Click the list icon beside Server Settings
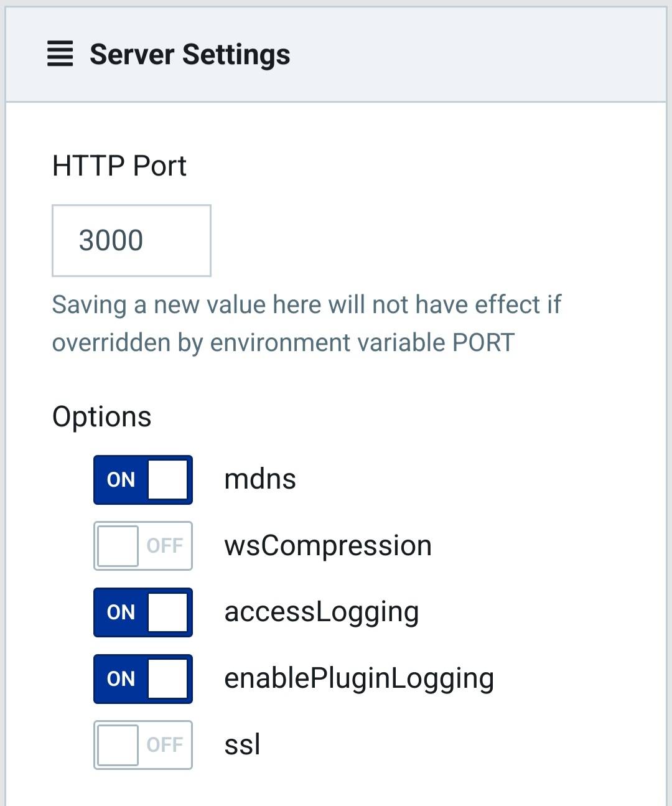672x806 pixels. tap(60, 54)
